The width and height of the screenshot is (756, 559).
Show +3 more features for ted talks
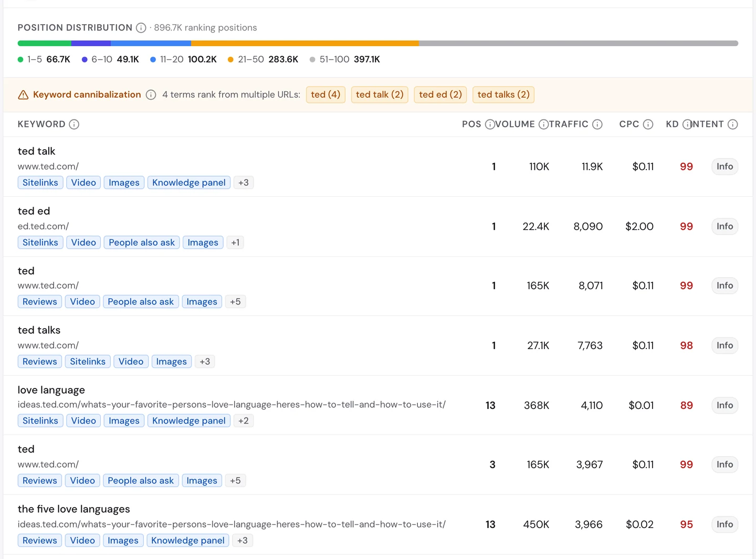click(x=205, y=362)
